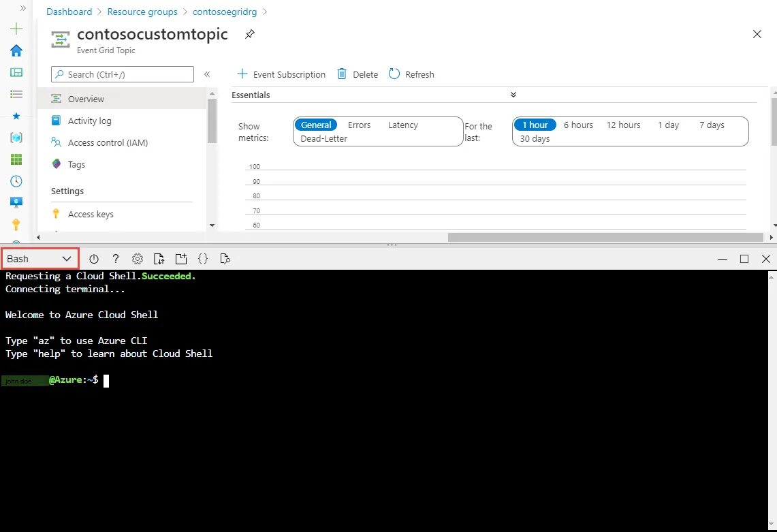This screenshot has height=532, width=777.
Task: Open the Resource groups cube icon
Action: click(x=16, y=138)
